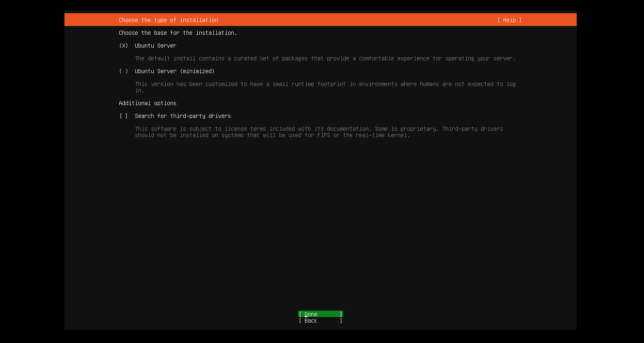The height and width of the screenshot is (343, 644).
Task: Click the 'Additional options' heading
Action: [147, 103]
